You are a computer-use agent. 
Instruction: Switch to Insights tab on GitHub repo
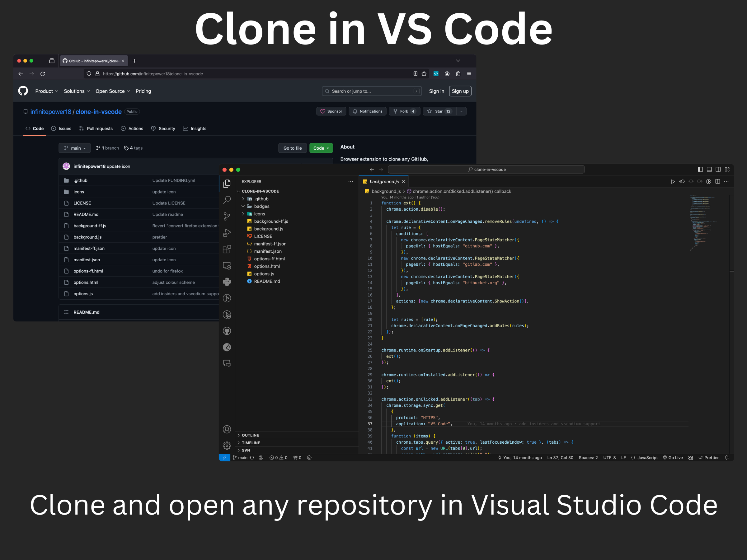[195, 128]
